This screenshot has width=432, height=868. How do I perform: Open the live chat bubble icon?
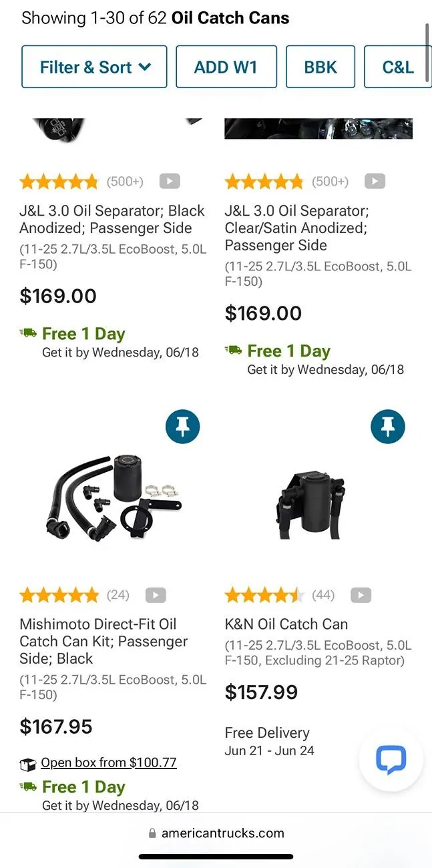point(391,759)
